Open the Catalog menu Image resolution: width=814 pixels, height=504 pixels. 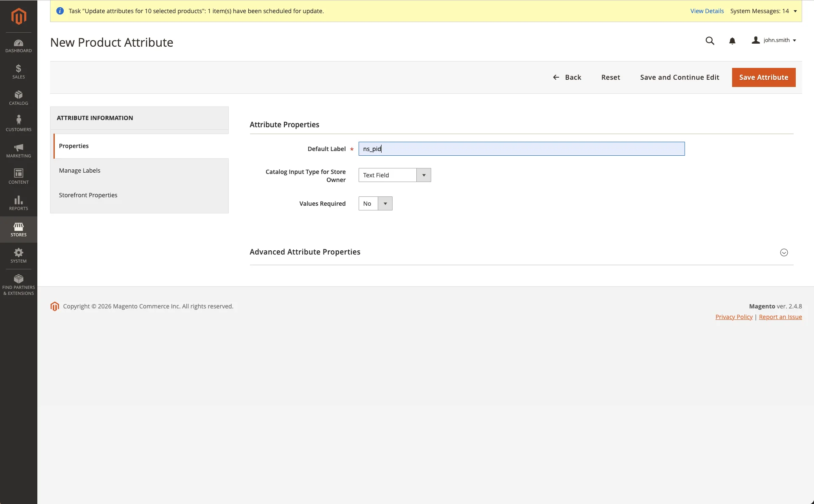tap(19, 98)
